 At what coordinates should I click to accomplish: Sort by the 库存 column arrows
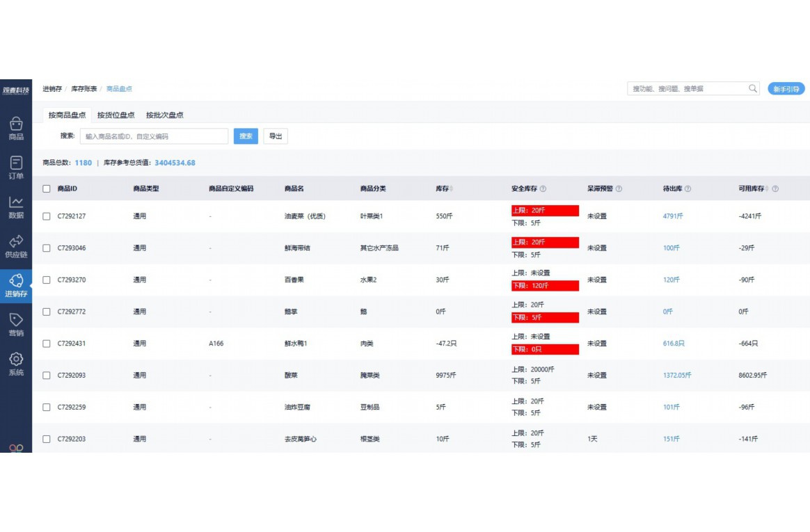[452, 189]
